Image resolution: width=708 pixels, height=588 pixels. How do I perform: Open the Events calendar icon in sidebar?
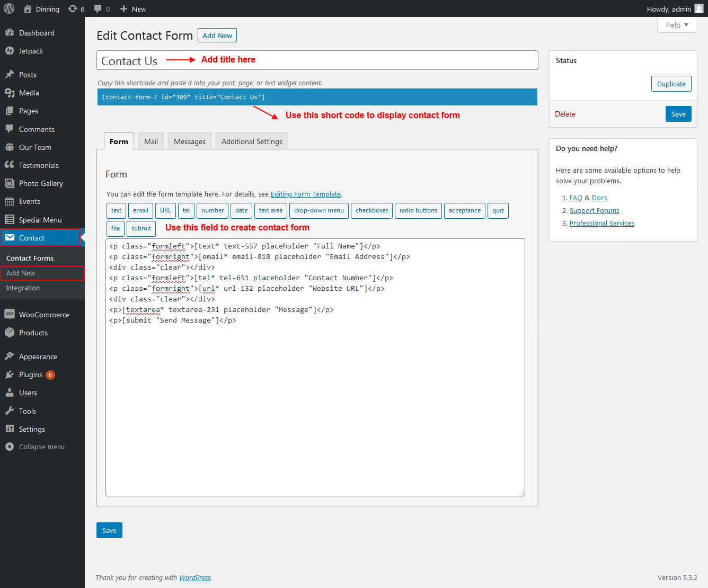pos(10,201)
